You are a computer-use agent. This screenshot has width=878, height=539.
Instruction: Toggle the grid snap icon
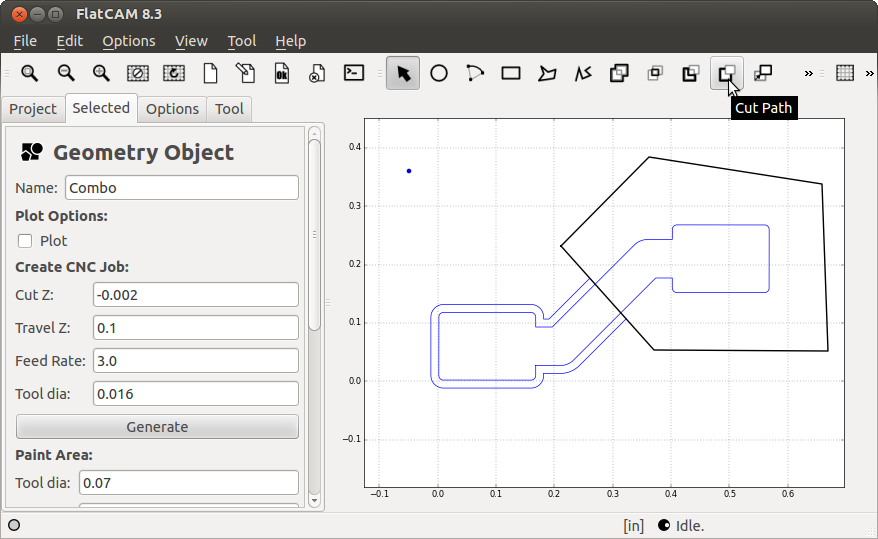(x=845, y=73)
